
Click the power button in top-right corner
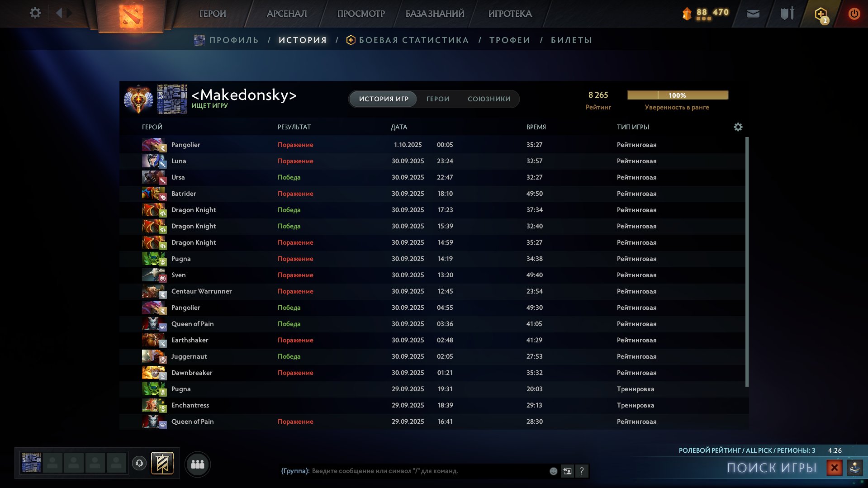(854, 14)
